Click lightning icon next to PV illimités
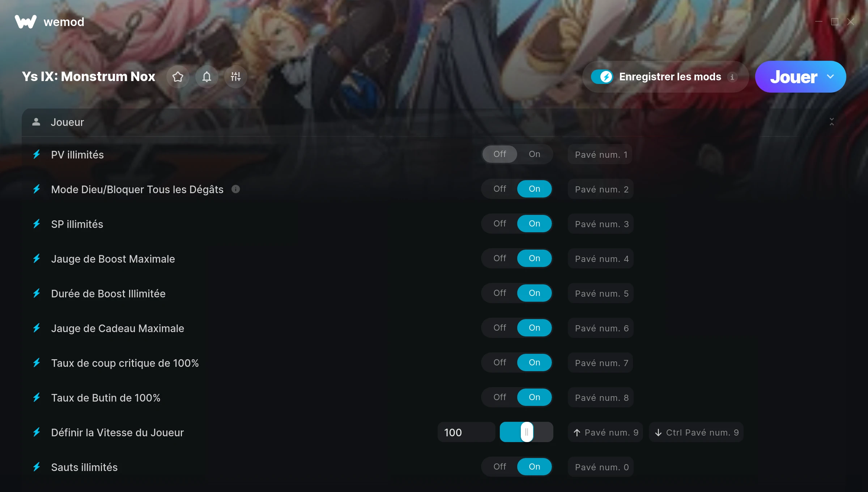Image resolution: width=868 pixels, height=492 pixels. click(x=37, y=154)
